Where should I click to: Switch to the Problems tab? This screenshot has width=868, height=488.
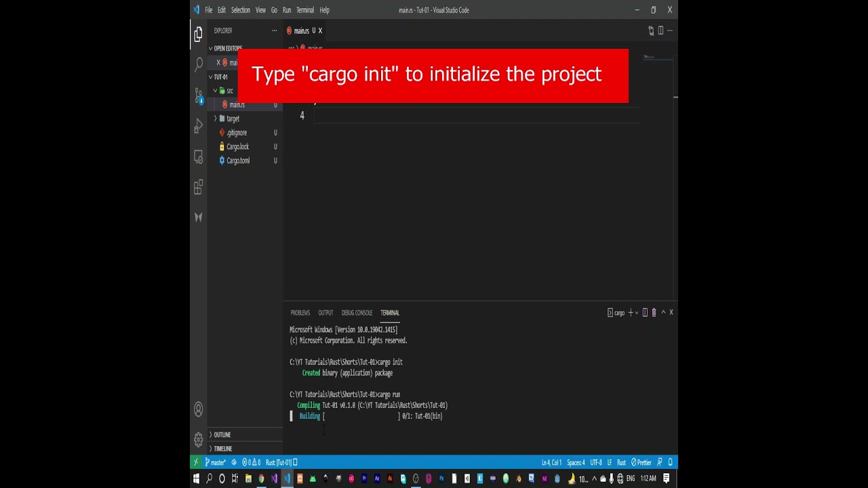click(300, 312)
